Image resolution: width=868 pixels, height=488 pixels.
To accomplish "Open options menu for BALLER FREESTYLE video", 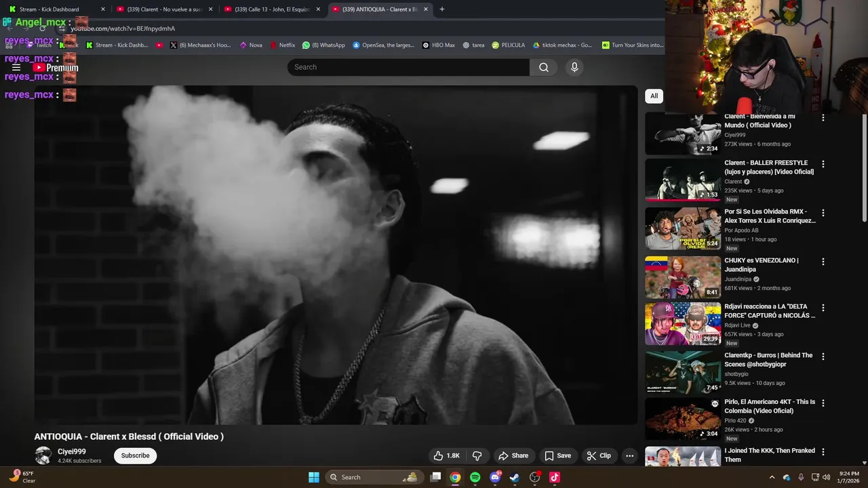I will (823, 164).
